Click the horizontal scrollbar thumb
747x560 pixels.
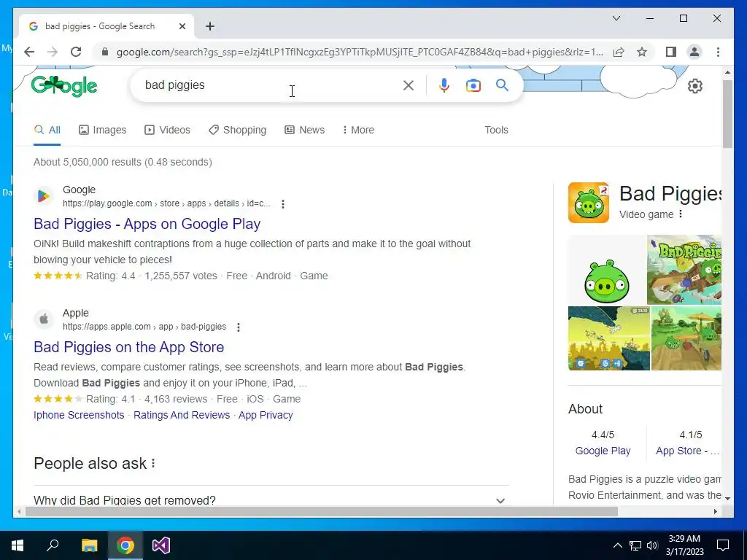[322, 511]
